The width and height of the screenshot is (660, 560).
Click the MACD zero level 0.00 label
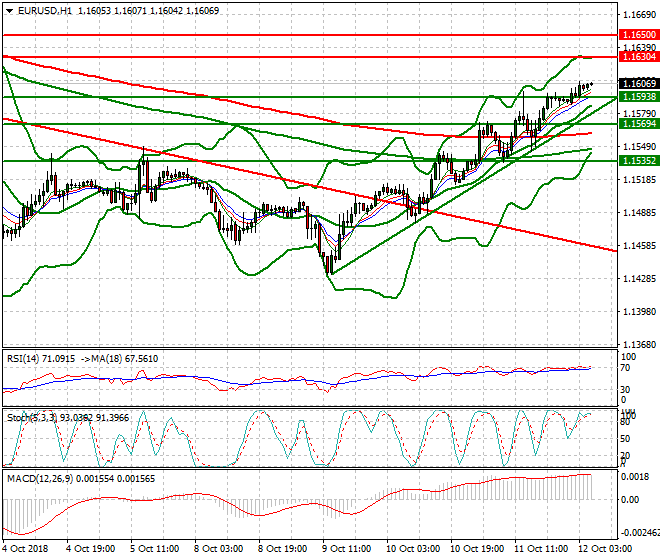tap(630, 500)
